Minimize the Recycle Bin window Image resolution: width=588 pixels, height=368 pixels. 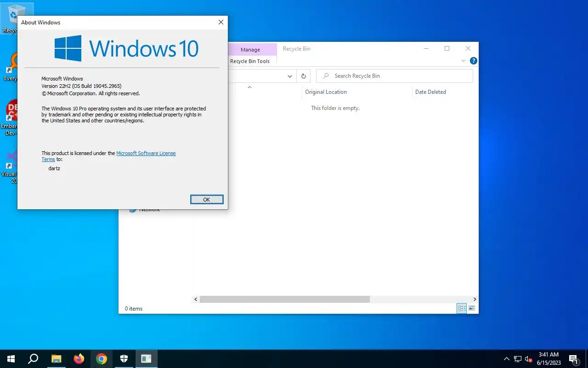[x=427, y=48]
